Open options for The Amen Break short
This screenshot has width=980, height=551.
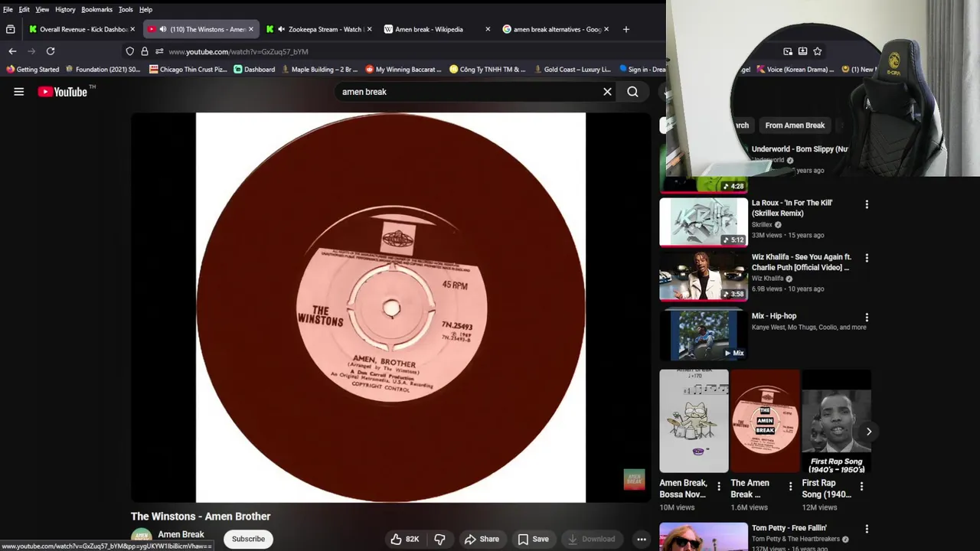point(790,486)
